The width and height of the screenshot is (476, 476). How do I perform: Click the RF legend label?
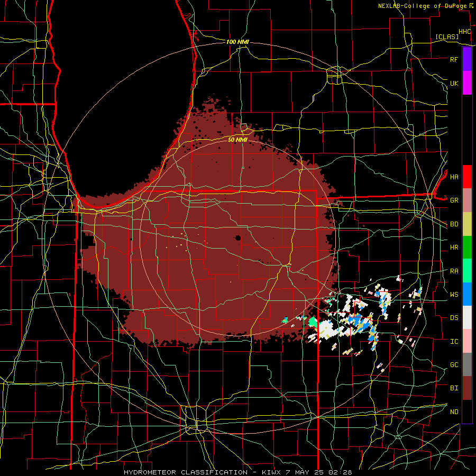click(x=454, y=59)
